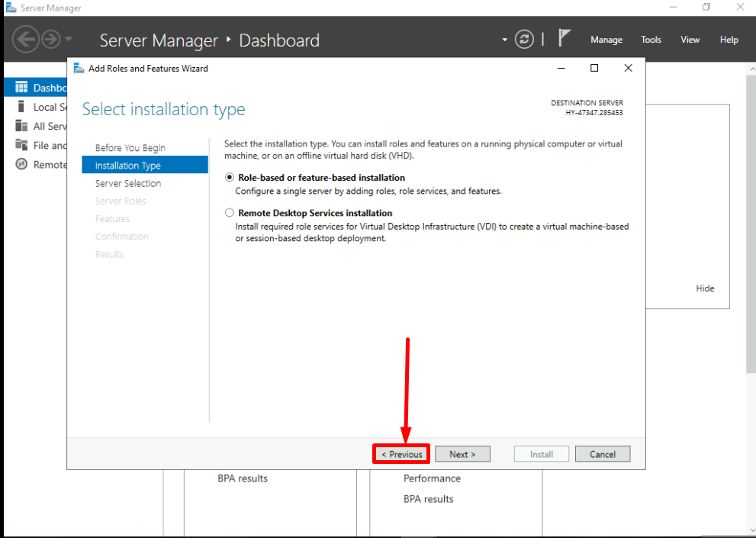Open the All Servers sidebar icon

21,126
